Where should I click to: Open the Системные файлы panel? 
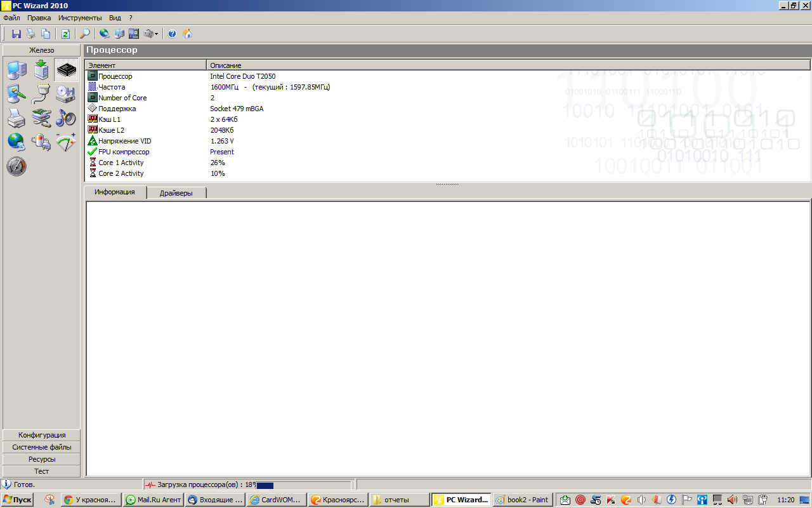point(42,447)
